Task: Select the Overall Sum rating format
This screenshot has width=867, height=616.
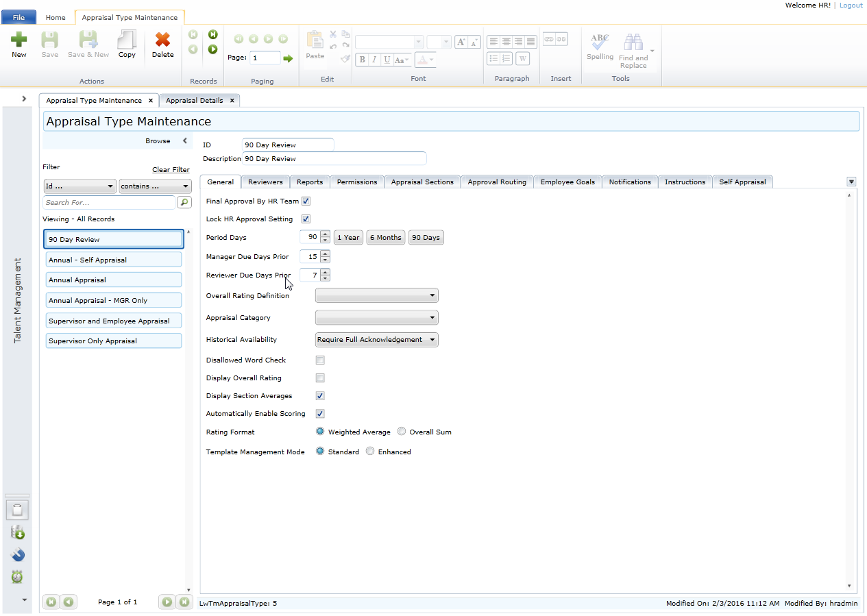Action: pyautogui.click(x=402, y=432)
